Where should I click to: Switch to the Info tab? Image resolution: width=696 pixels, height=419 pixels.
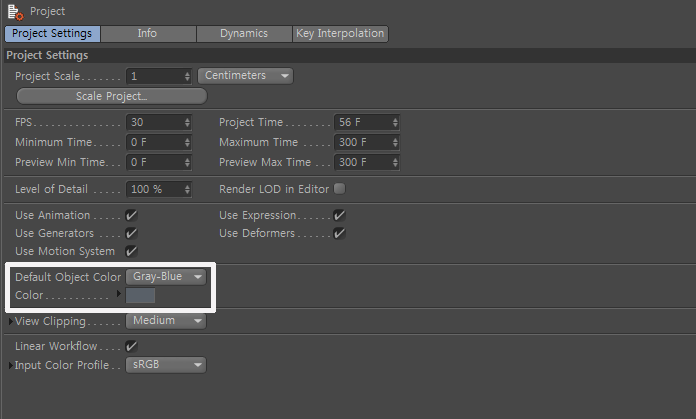[148, 34]
